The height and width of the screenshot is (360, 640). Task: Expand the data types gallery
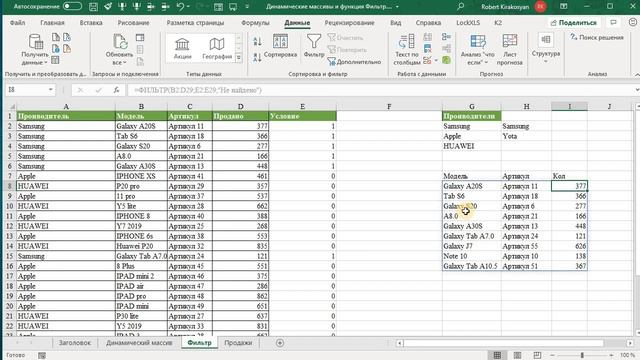click(x=239, y=58)
